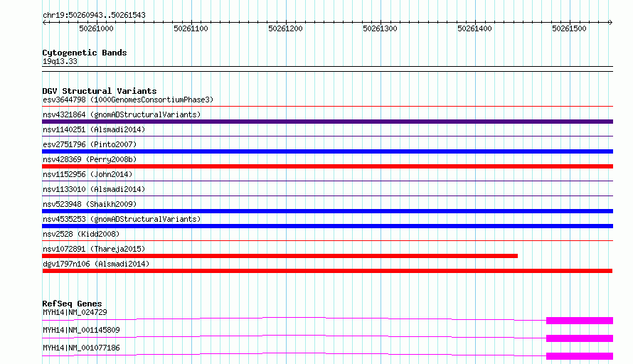Screen dimensions: 633x364
Task: Select the MYH14|NM_024729 transcript label
Action: click(x=75, y=312)
